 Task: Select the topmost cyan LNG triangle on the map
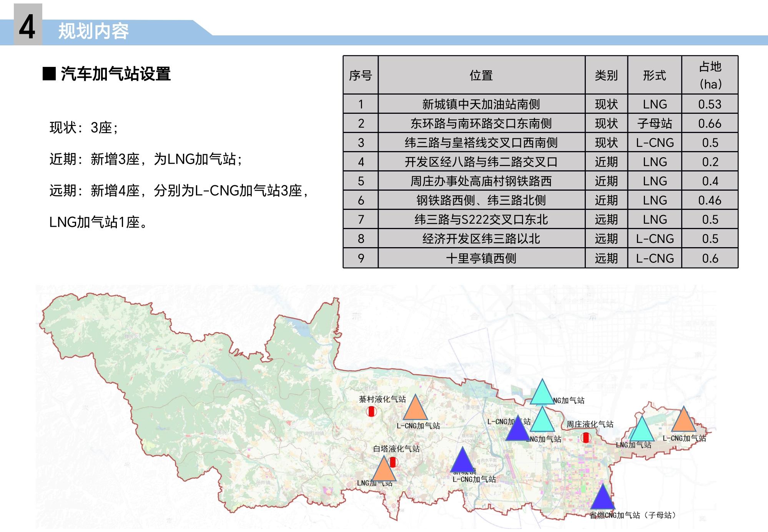(x=542, y=392)
